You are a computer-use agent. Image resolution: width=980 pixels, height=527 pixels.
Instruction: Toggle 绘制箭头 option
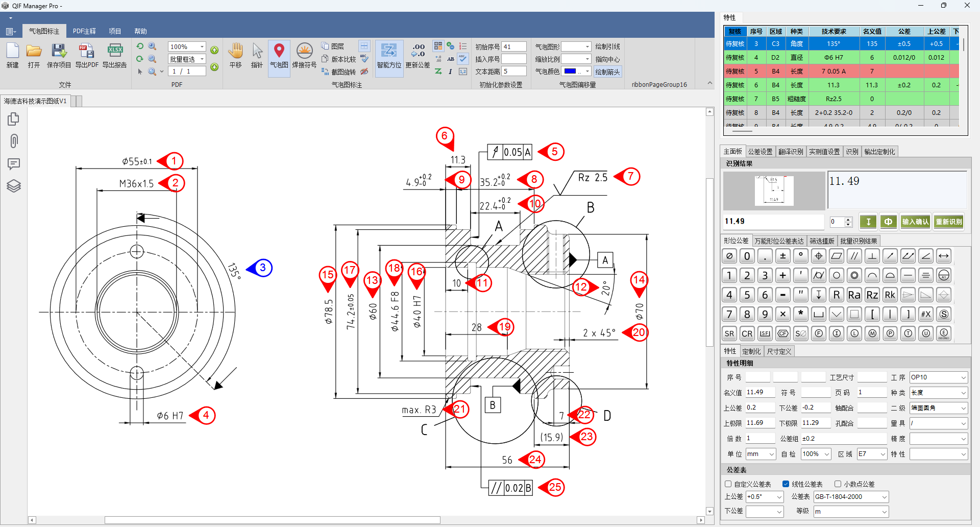coord(607,72)
